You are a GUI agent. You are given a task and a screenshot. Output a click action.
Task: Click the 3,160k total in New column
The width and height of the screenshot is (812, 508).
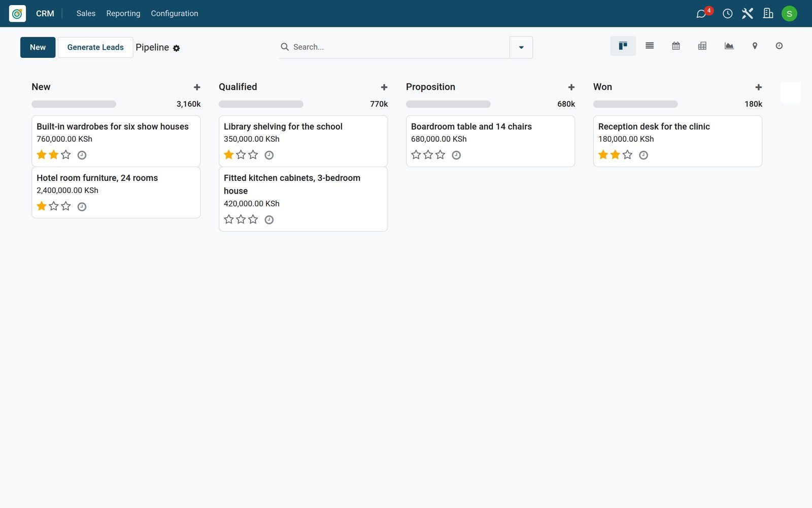point(189,104)
